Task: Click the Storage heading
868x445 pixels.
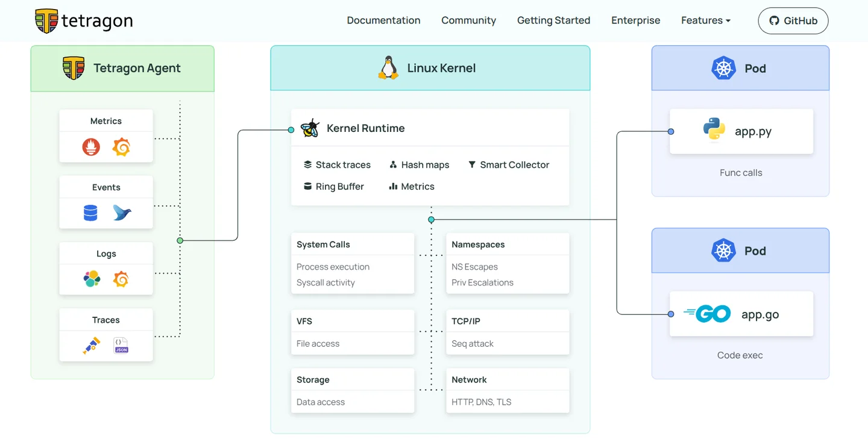Action: (313, 380)
